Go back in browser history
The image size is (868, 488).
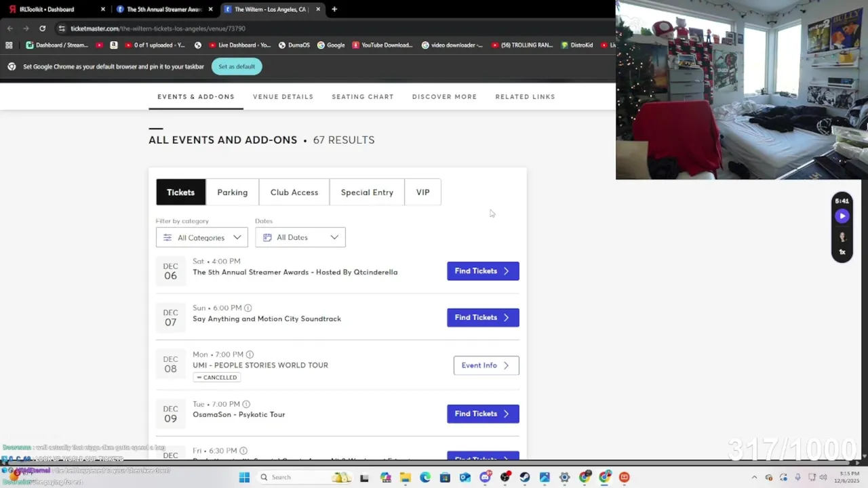pos(9,28)
